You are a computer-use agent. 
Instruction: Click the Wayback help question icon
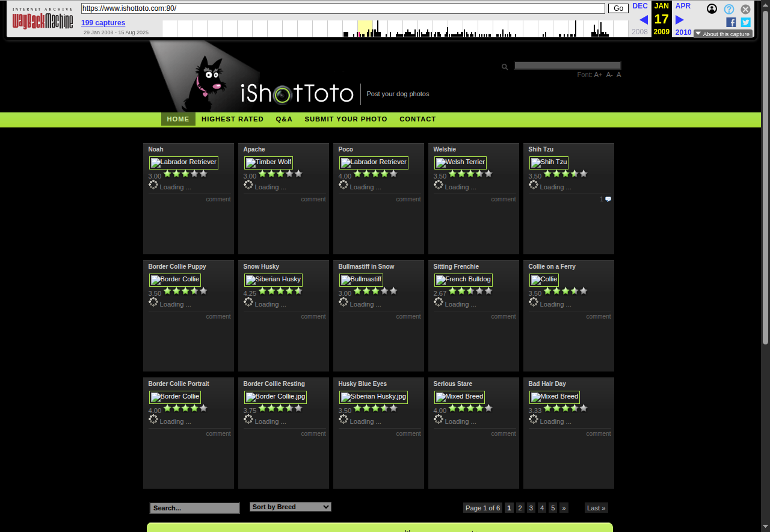tap(728, 9)
